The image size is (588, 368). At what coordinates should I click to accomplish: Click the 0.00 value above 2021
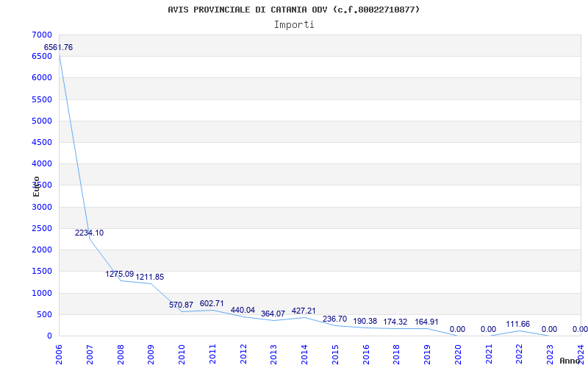tap(488, 329)
